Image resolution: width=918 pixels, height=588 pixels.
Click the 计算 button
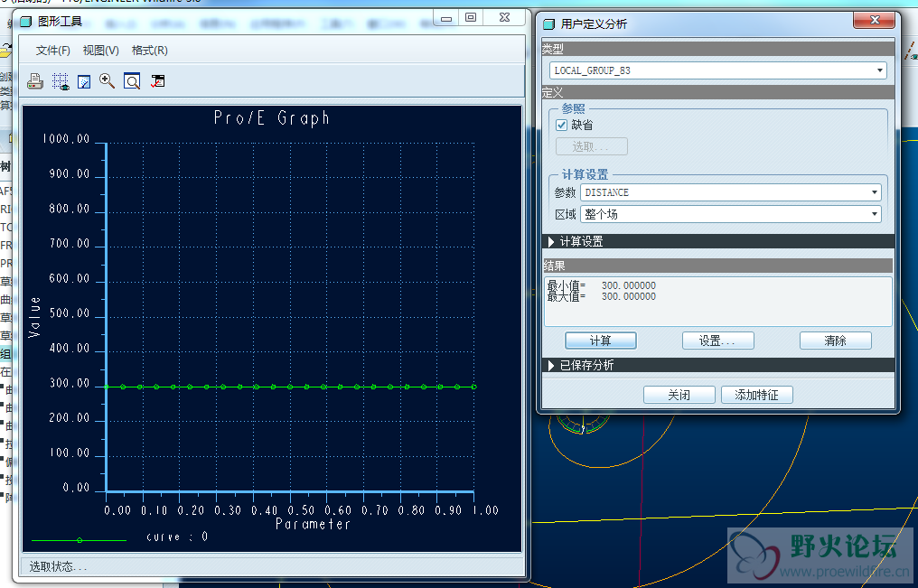[601, 341]
